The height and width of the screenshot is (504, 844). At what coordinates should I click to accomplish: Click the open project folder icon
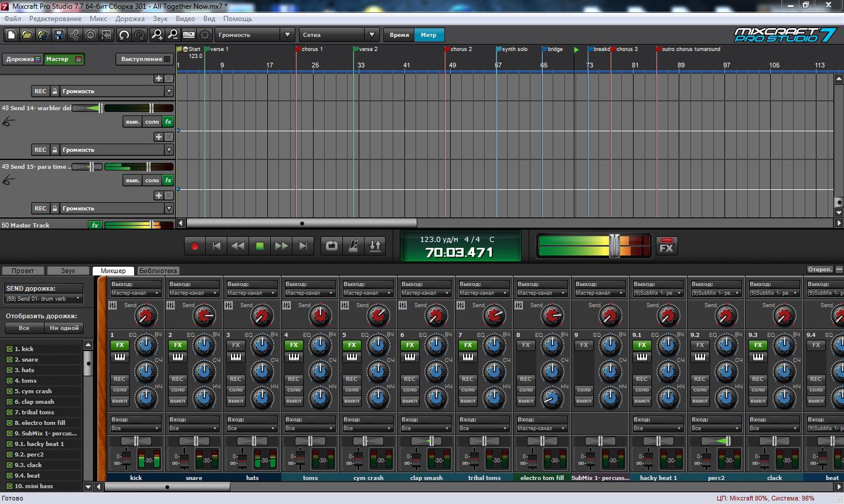[x=26, y=35]
